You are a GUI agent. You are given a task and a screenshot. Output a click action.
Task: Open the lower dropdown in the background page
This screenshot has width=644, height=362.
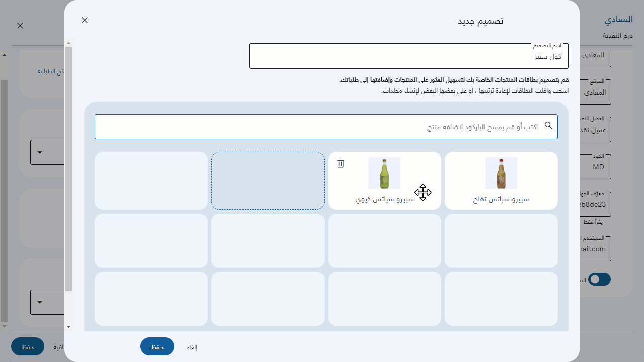coord(47,302)
